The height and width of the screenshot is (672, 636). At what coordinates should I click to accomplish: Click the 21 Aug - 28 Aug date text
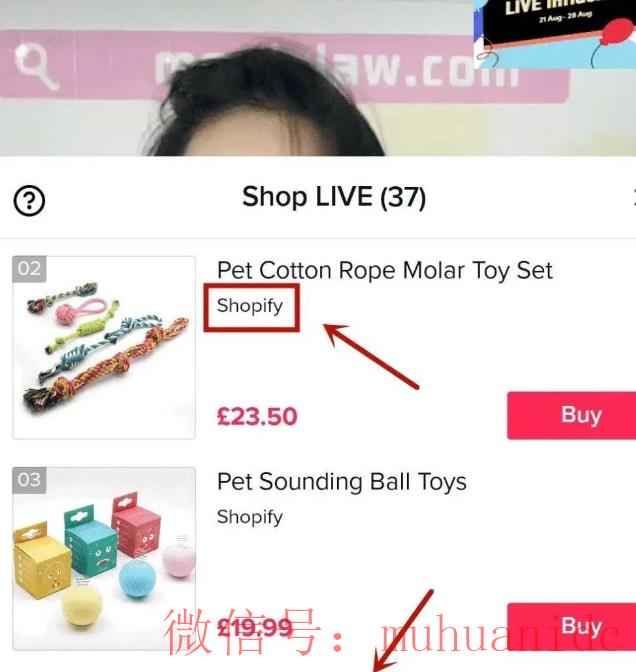coord(565,17)
